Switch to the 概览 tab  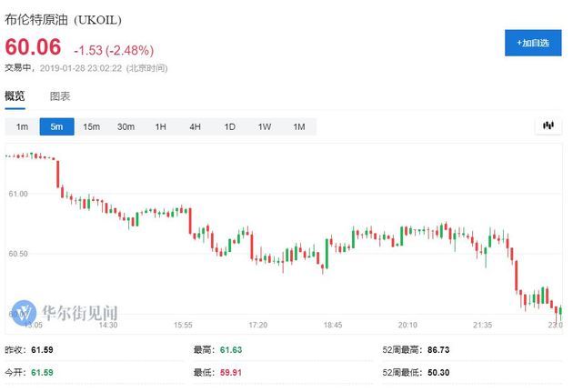pos(15,95)
